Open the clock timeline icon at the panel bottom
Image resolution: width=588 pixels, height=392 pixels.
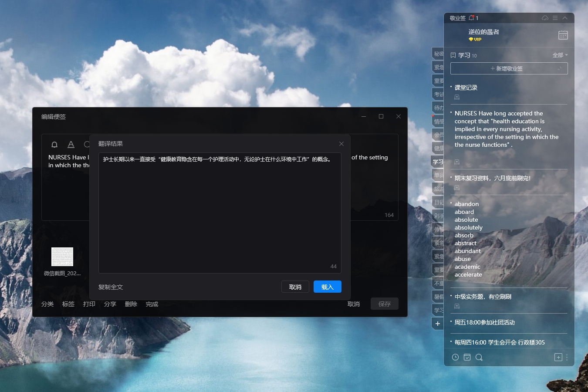pos(455,357)
